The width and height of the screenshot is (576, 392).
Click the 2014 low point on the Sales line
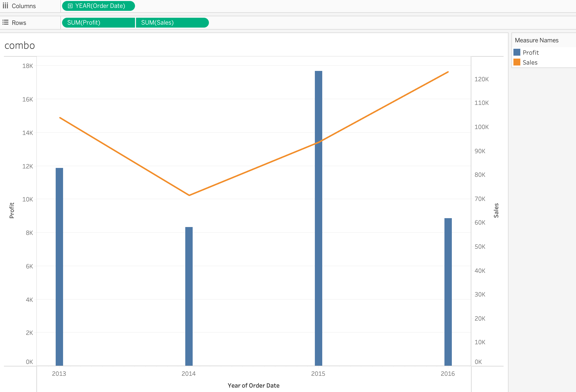pos(189,195)
